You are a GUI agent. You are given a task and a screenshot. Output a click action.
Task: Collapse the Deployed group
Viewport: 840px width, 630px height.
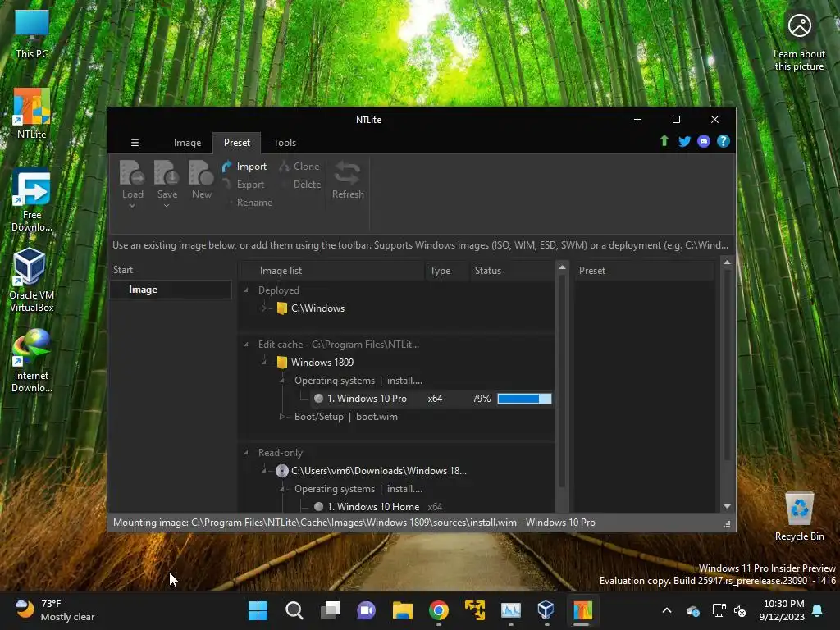click(x=246, y=290)
